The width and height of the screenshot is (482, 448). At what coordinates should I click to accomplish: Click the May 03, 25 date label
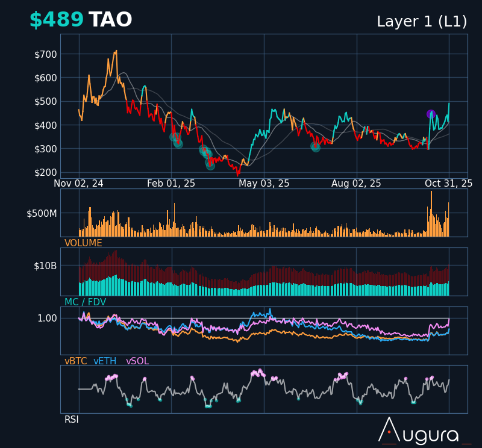pyautogui.click(x=264, y=184)
